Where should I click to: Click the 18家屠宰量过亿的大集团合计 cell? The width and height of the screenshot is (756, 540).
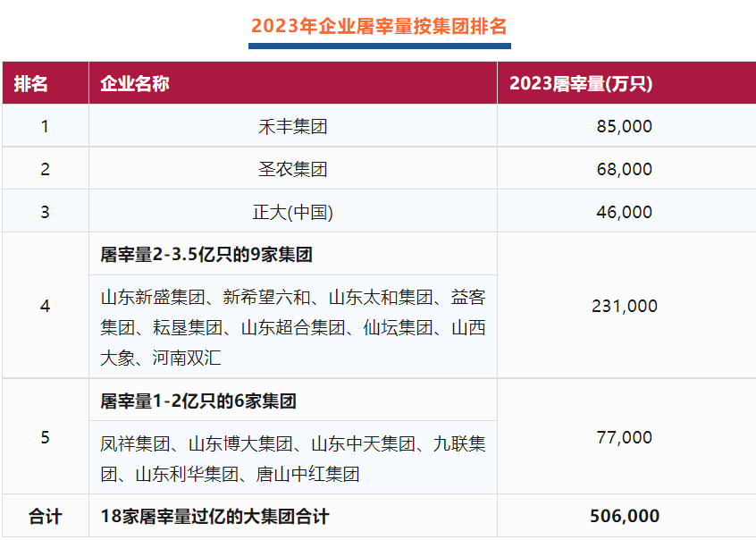coord(293,516)
